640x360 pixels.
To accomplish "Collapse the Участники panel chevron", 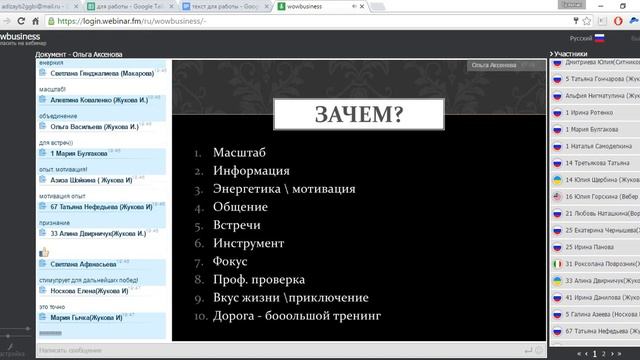I will [x=551, y=54].
